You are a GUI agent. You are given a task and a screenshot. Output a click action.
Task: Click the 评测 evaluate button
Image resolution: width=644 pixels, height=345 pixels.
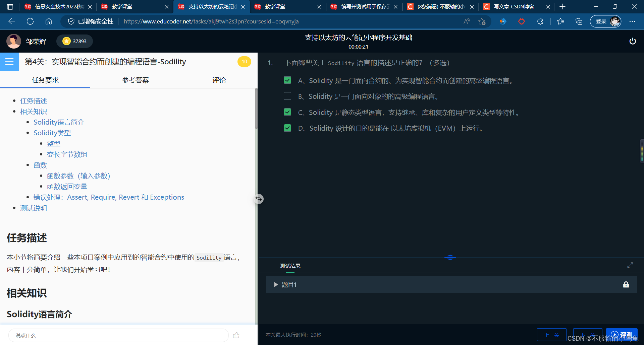(622, 335)
